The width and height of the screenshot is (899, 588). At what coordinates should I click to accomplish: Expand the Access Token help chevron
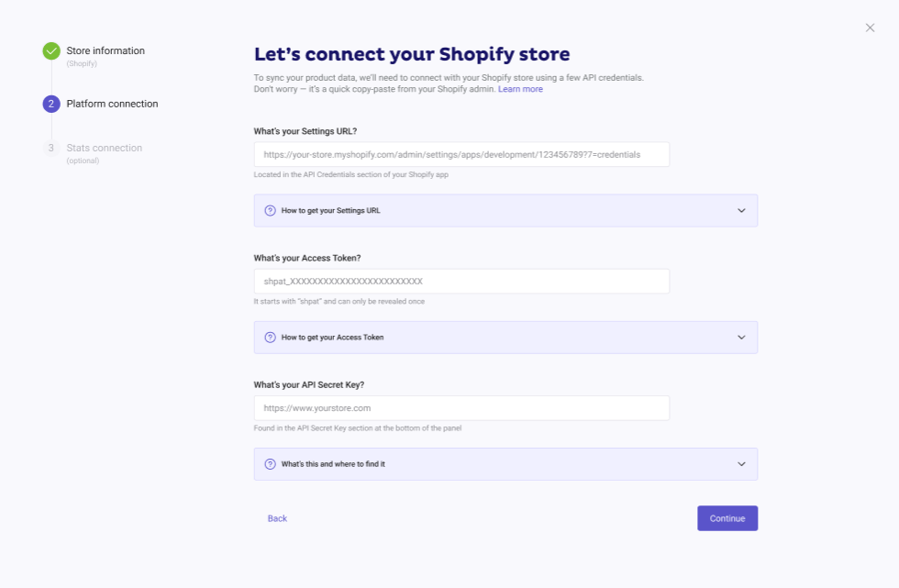click(x=741, y=337)
